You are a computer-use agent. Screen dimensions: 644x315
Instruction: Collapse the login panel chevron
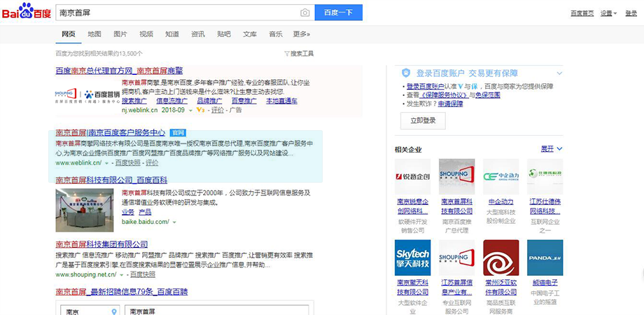[x=559, y=73]
